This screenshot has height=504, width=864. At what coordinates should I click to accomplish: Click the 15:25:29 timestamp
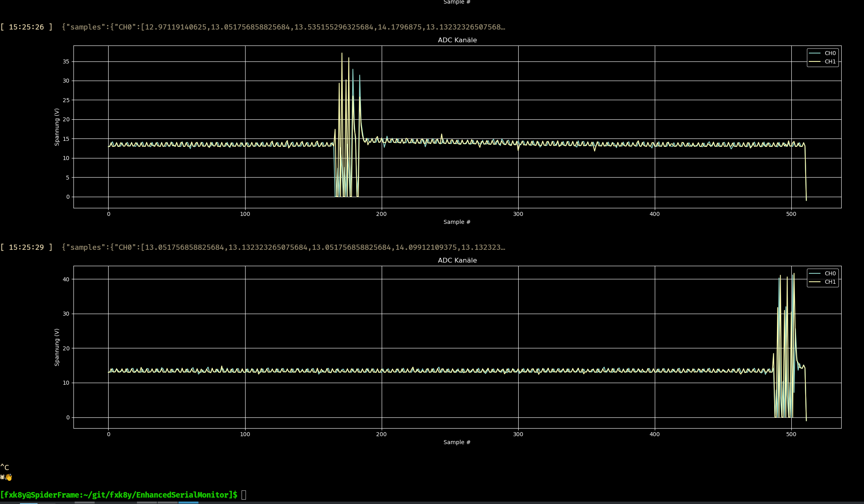pyautogui.click(x=26, y=247)
